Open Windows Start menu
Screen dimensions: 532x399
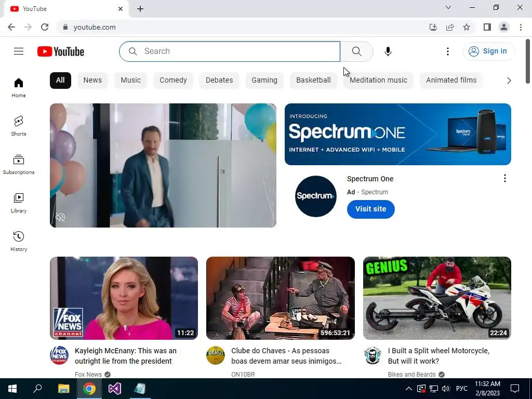click(x=12, y=389)
